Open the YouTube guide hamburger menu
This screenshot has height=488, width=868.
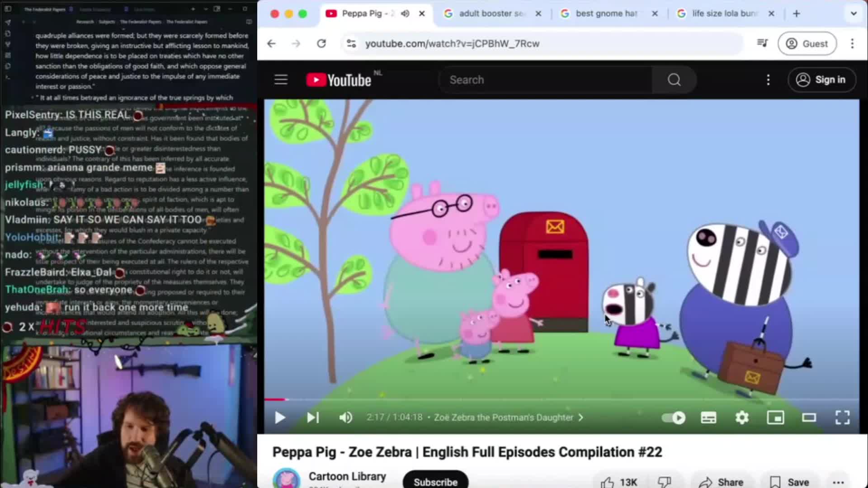pyautogui.click(x=281, y=80)
